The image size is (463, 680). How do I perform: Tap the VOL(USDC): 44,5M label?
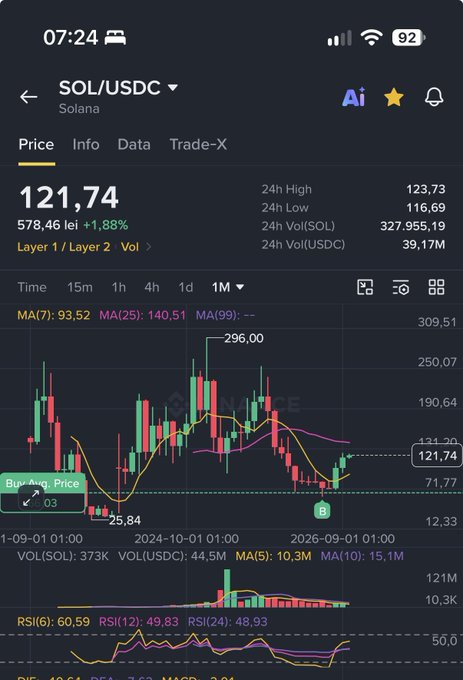tap(172, 556)
